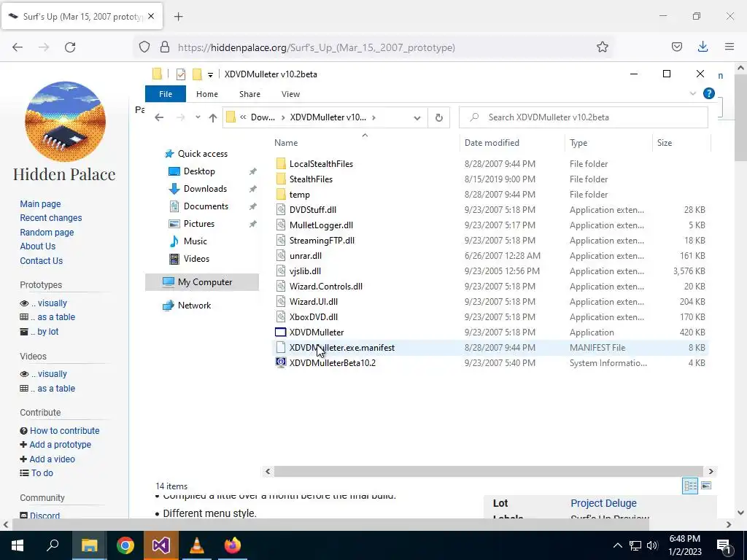The image size is (747, 560).
Task: Open the Home ribbon tab
Action: click(x=206, y=94)
